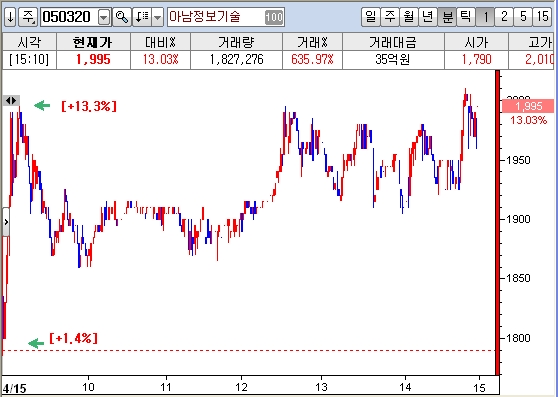This screenshot has height=397, width=558.
Task: Click the red vertical bar beside price axis
Action: coord(498,223)
